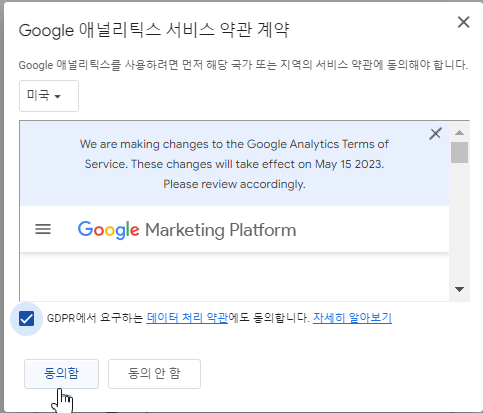
Task: Open the 미국 country dropdown
Action: 49,96
